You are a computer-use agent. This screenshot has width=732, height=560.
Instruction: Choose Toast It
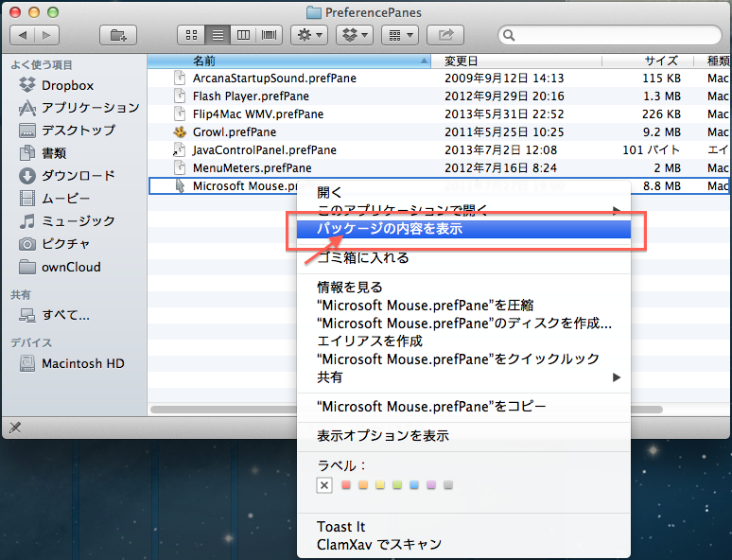tap(463, 527)
